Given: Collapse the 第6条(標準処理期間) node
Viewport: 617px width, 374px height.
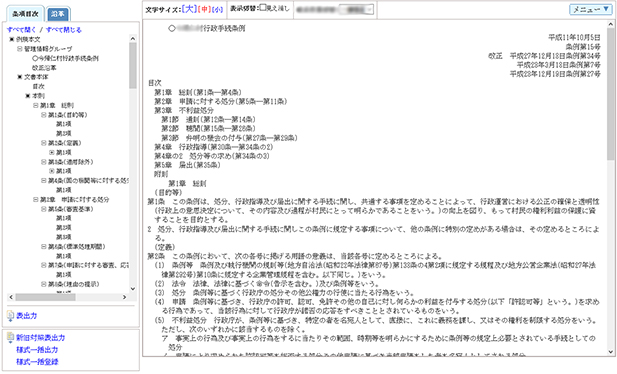Looking at the screenshot, I should point(43,246).
